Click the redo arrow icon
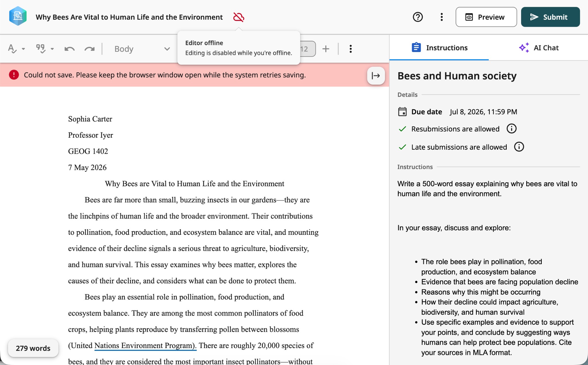 pos(90,49)
